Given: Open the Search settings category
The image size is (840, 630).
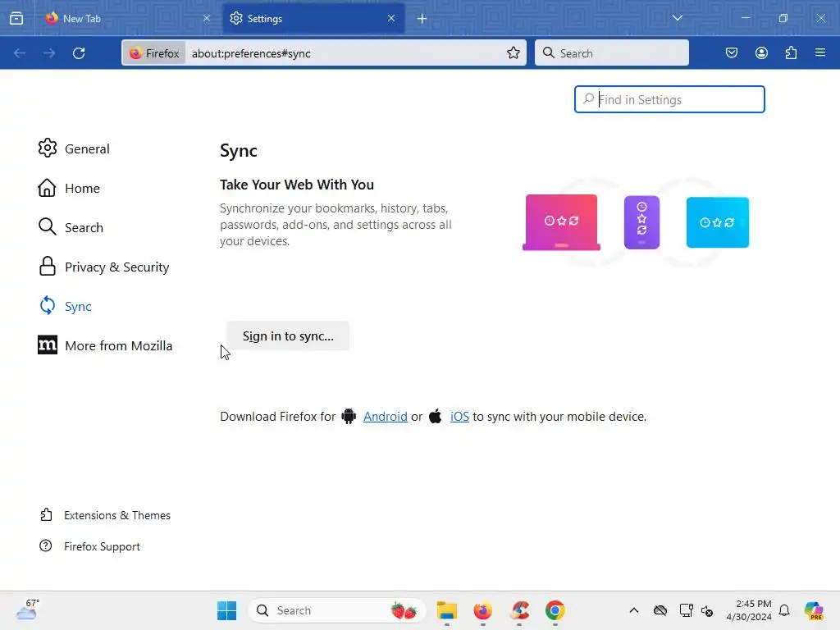Looking at the screenshot, I should [71, 227].
